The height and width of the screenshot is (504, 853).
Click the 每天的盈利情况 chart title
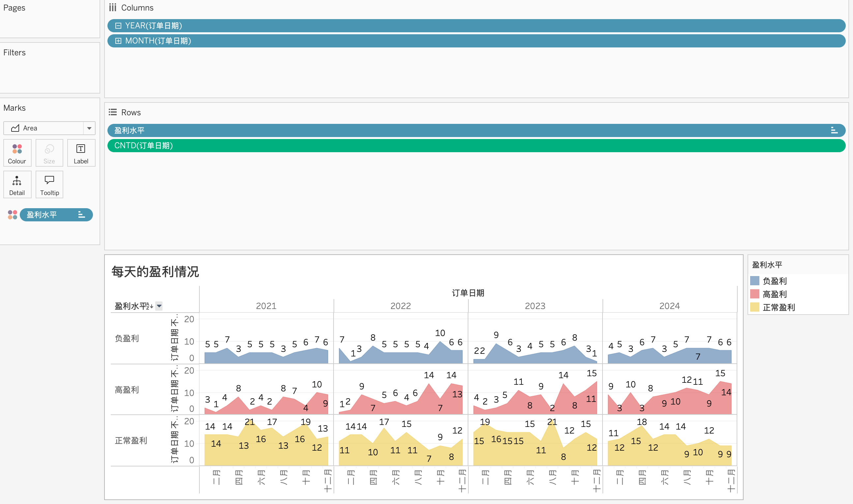click(155, 272)
